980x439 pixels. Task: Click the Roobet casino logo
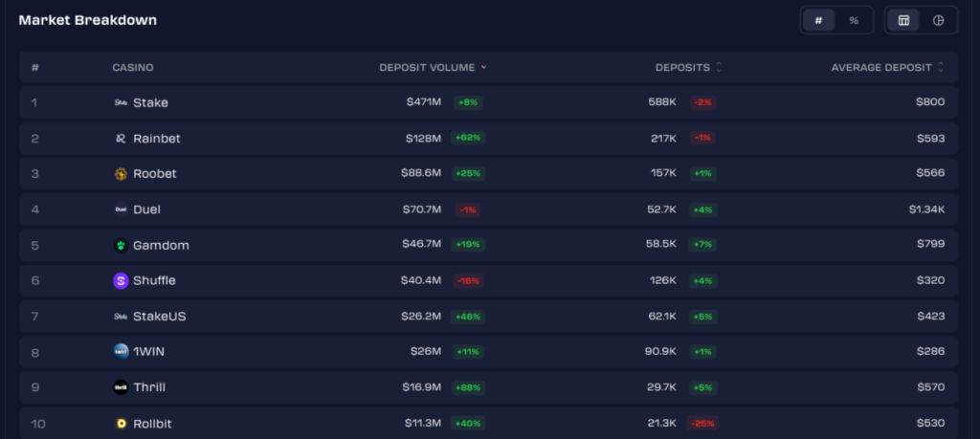coord(121,174)
